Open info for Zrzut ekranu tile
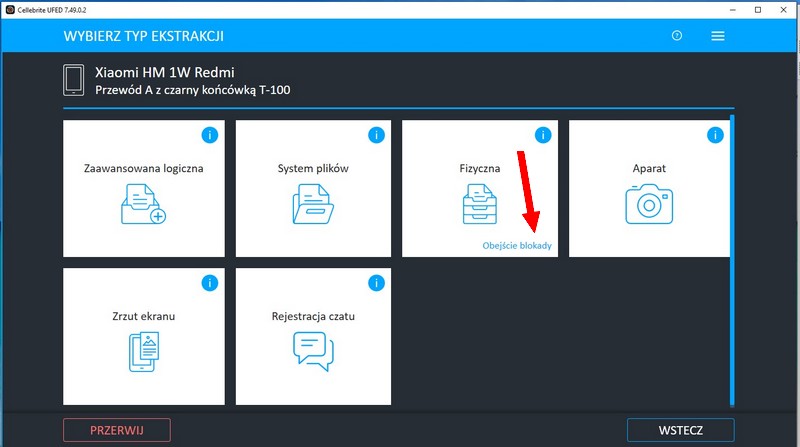 (x=210, y=283)
